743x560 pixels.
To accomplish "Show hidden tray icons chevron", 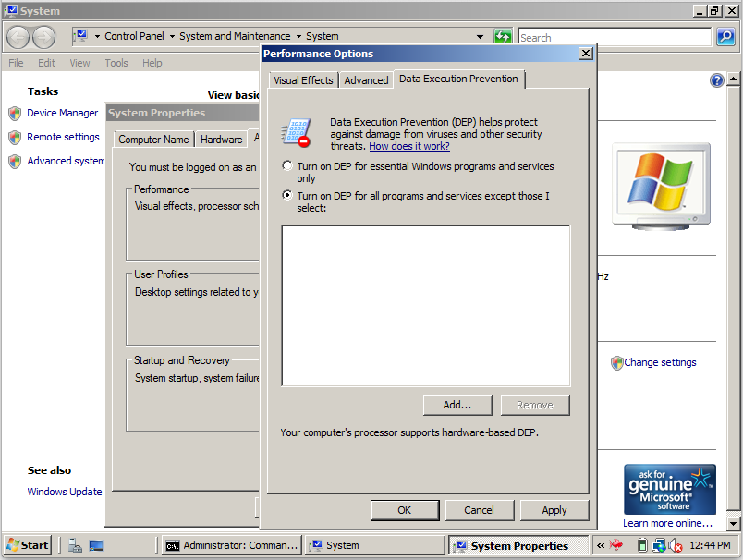I will tap(601, 546).
